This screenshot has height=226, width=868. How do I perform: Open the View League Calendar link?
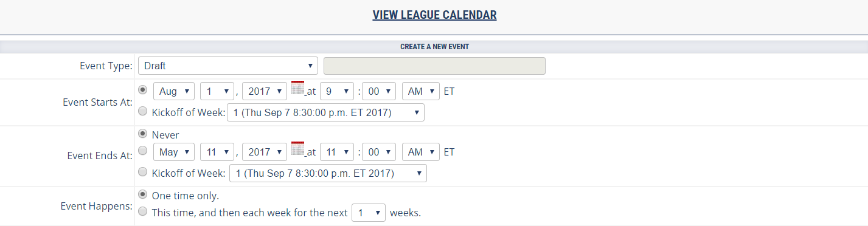(434, 15)
